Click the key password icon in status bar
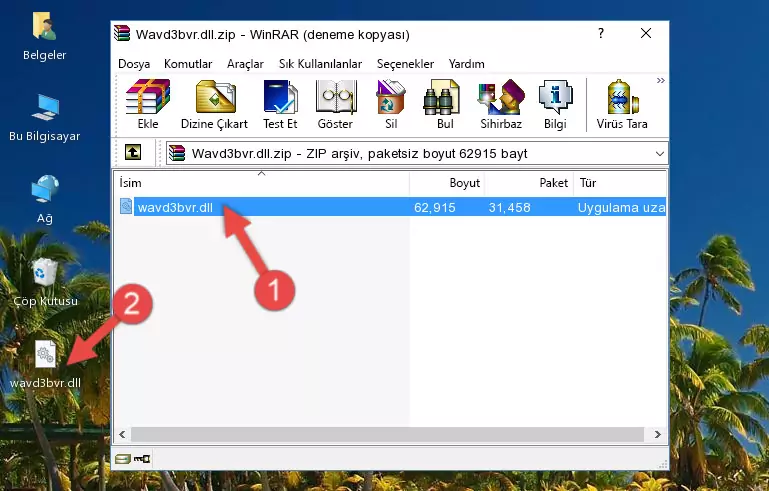This screenshot has width=769, height=491. click(142, 459)
